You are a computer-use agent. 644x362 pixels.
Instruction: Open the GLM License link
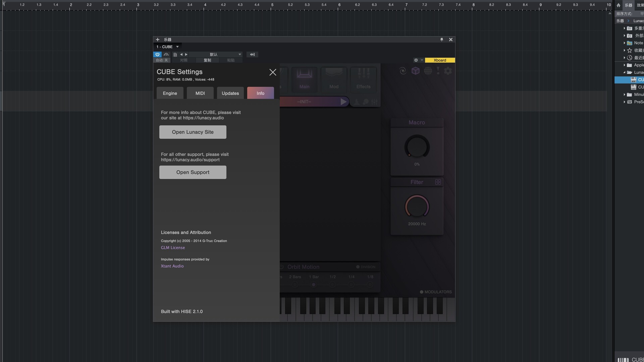point(173,248)
